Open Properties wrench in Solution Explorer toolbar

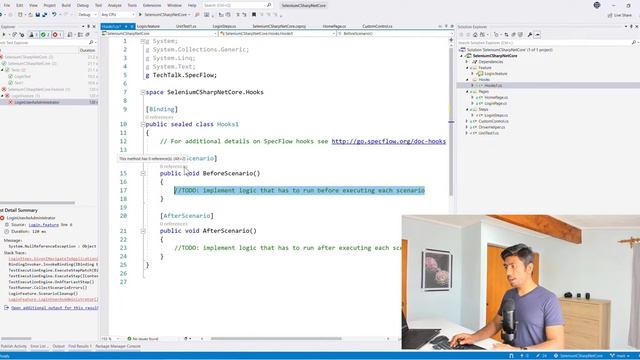click(530, 35)
